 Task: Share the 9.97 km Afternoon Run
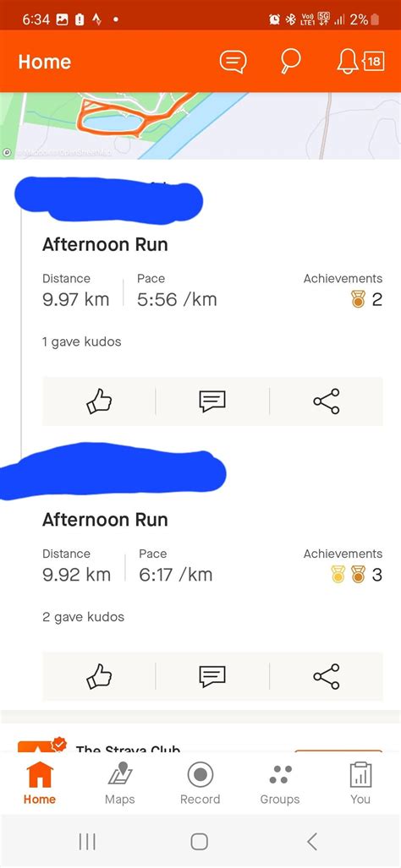[327, 401]
